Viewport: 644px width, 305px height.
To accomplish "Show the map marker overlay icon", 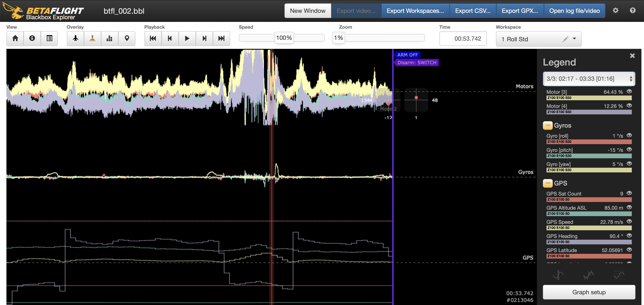I will coord(127,38).
